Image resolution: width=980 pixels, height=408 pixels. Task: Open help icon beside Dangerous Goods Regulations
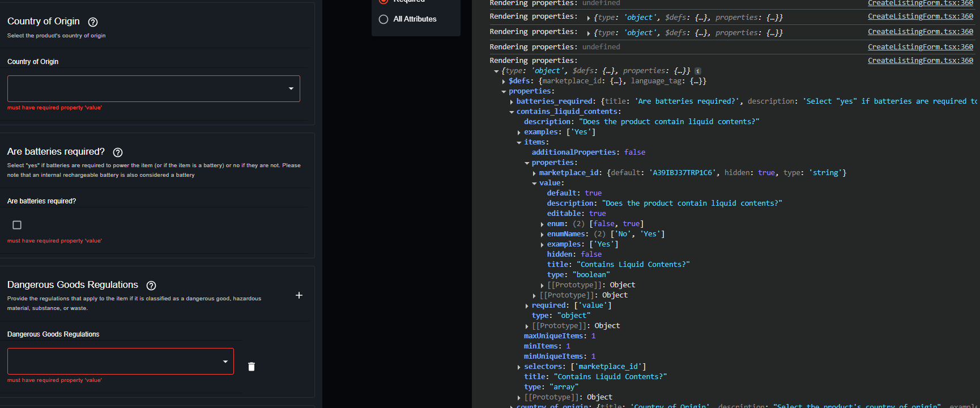(x=151, y=286)
